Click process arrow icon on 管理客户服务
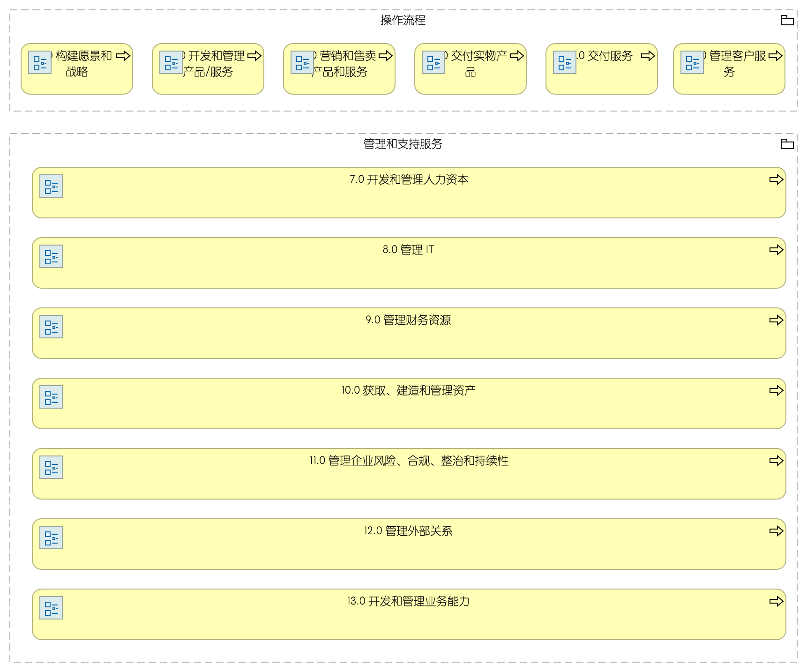Viewport: 807px width, 672px height. (776, 56)
